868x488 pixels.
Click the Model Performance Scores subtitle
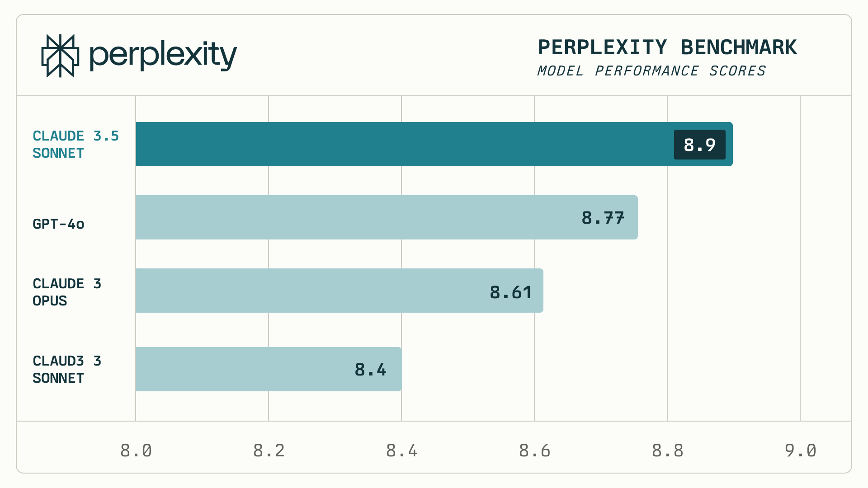(651, 71)
